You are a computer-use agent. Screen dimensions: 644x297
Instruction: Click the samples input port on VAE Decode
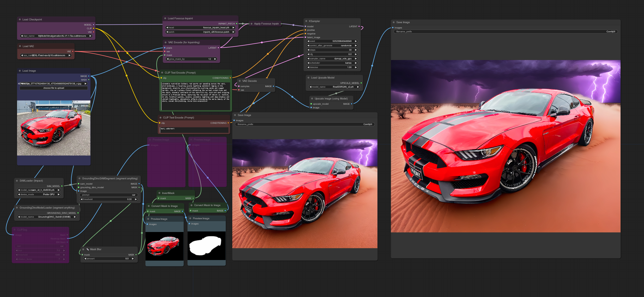coord(239,87)
